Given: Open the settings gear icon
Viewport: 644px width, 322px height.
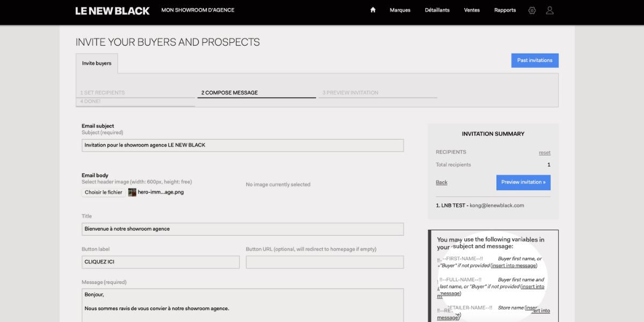Looking at the screenshot, I should pos(532,10).
